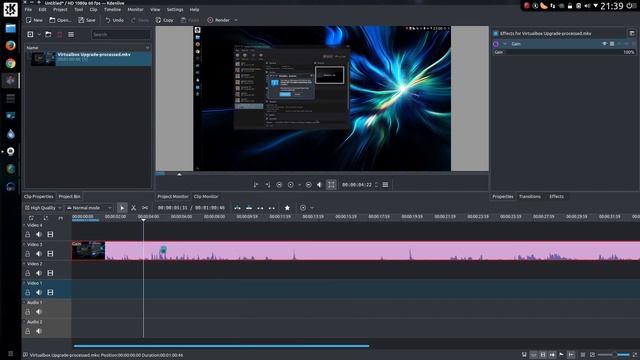Switch to the Project Monitor tab
The image size is (640, 360).
pos(173,196)
